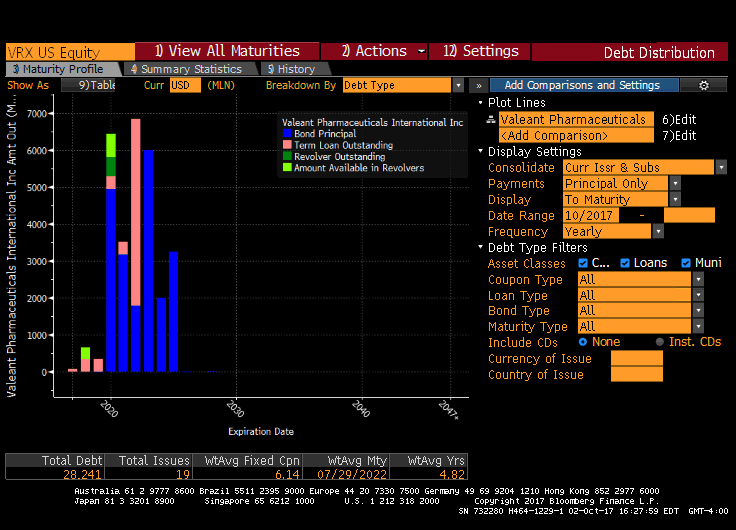Click Edit for Valeant Pharmaceuticals line
Viewport: 736px width, 530px height.
(x=679, y=120)
